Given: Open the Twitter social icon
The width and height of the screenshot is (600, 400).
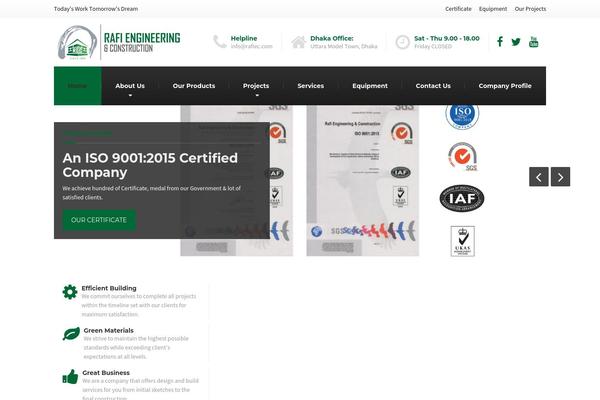Looking at the screenshot, I should click(516, 42).
